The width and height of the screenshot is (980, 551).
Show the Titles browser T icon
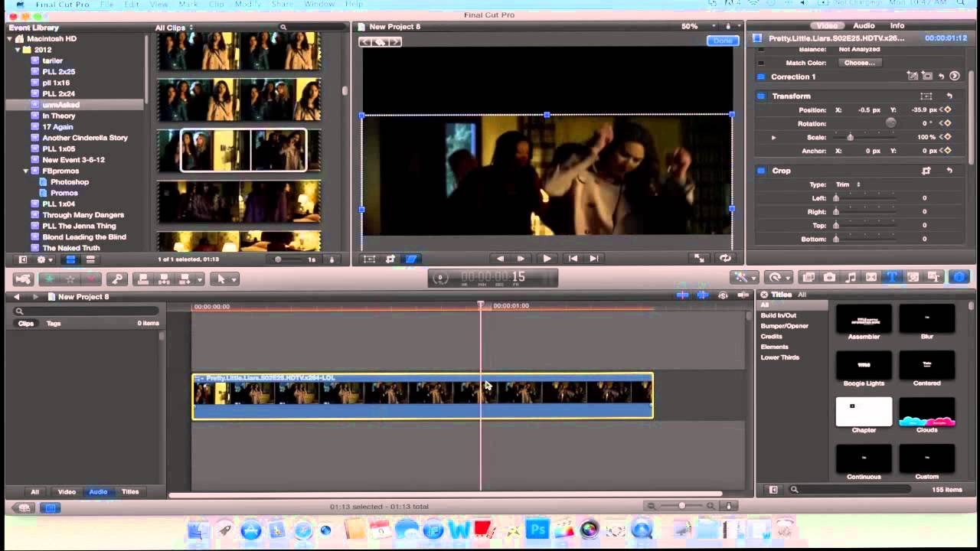pyautogui.click(x=892, y=277)
